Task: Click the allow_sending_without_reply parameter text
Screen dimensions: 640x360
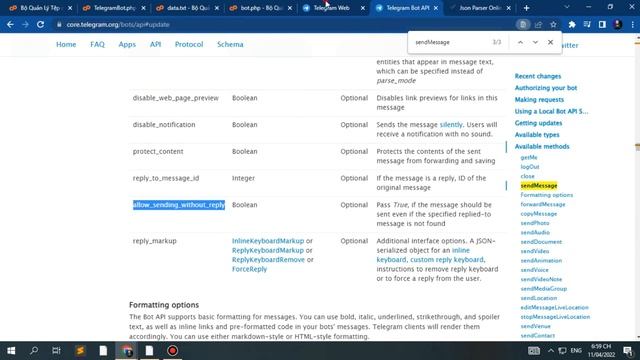Action: point(179,205)
